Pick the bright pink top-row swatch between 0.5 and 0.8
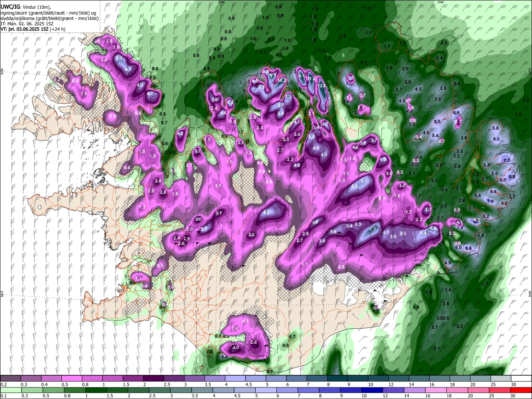 (72, 379)
